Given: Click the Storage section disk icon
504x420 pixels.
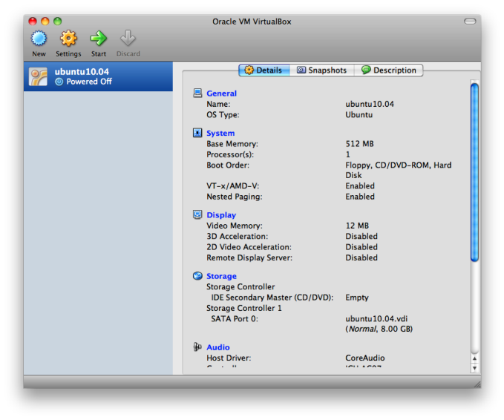Looking at the screenshot, I should pyautogui.click(x=197, y=276).
